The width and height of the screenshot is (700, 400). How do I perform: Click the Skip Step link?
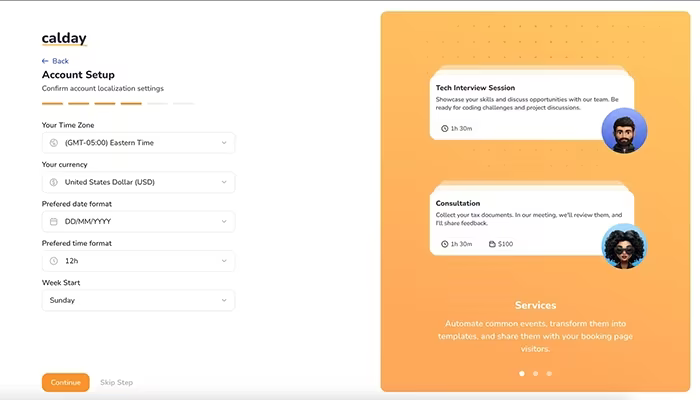[117, 383]
